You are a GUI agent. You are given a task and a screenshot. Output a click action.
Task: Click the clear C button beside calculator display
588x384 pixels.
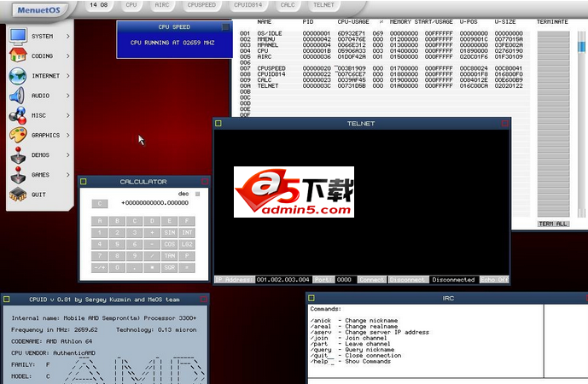(x=100, y=204)
